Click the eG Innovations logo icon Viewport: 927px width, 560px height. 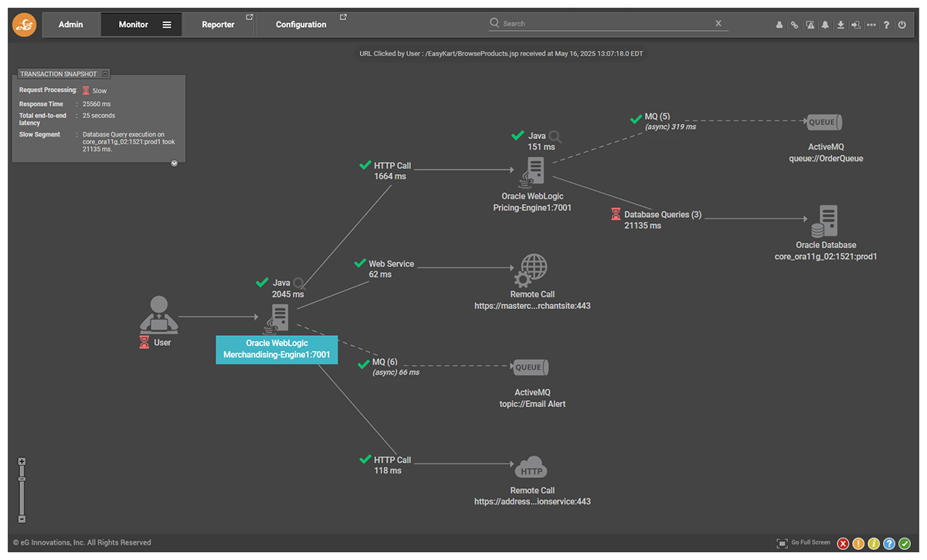[x=24, y=25]
